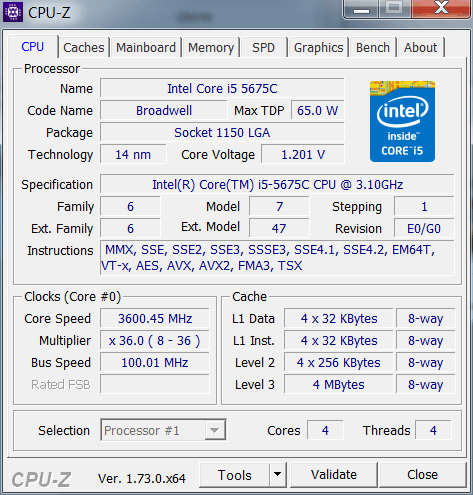Click the Tools button
This screenshot has height=495, width=473.
coord(235,475)
